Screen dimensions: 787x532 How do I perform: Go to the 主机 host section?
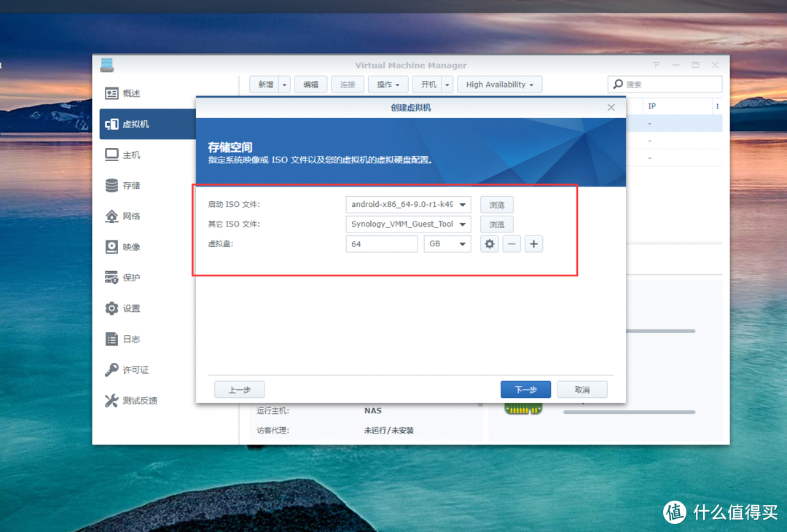[122, 154]
